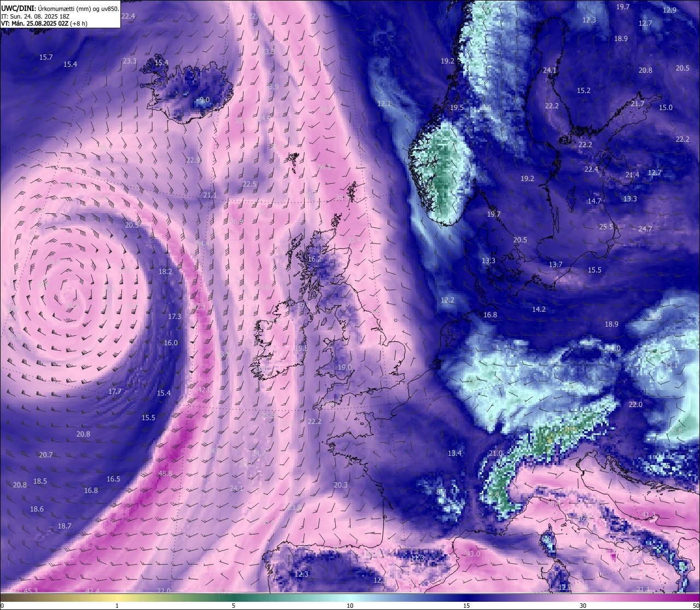Click the value '17.7' south of the cyclone
The image size is (700, 610).
coord(115,391)
